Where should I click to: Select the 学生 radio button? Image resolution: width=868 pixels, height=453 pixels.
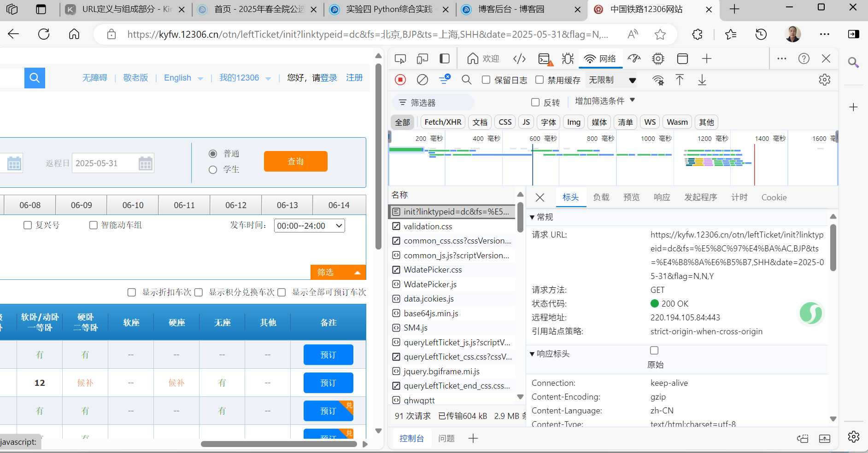[x=213, y=169]
